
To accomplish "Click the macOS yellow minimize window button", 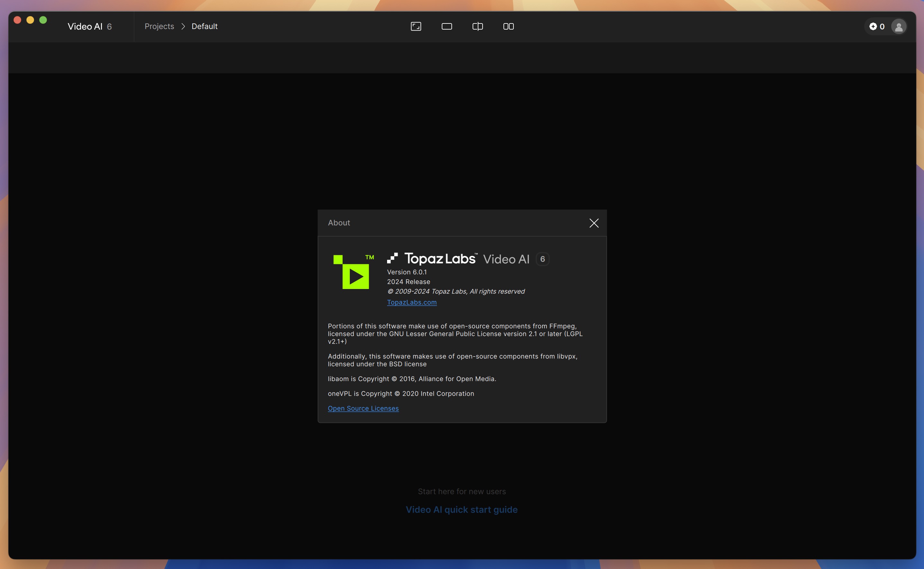I will coord(30,20).
